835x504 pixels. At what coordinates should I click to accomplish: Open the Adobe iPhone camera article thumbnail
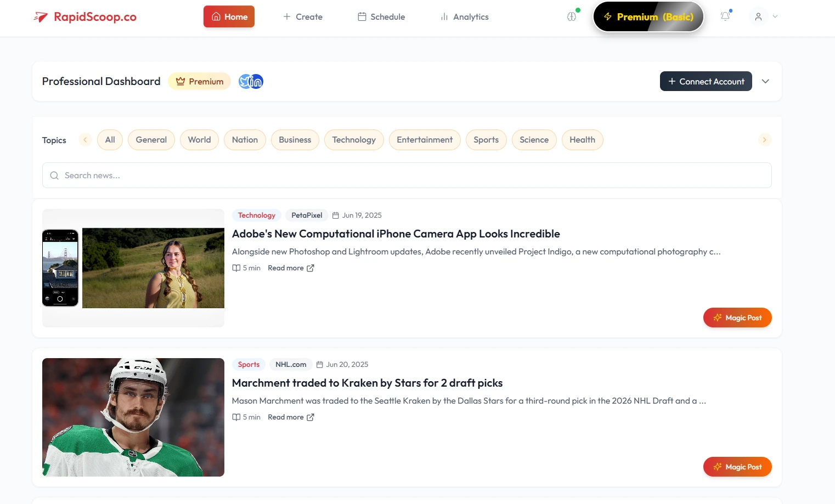[133, 268]
